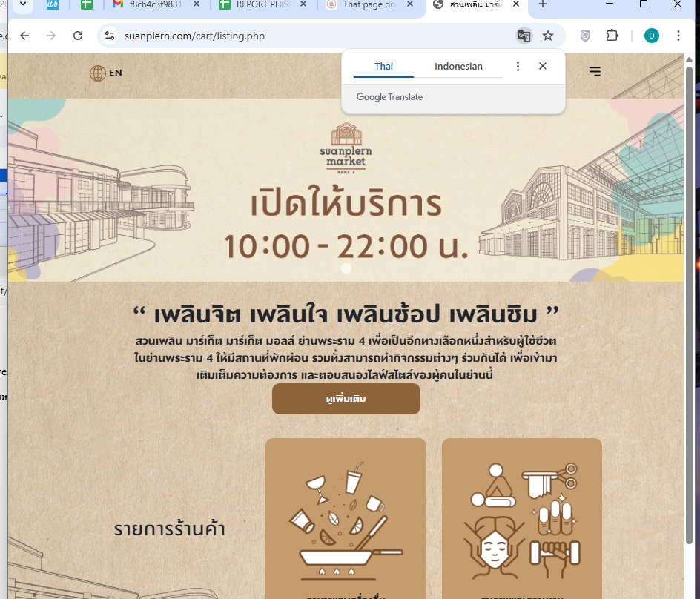Close the Google Translate popup

pos(543,66)
